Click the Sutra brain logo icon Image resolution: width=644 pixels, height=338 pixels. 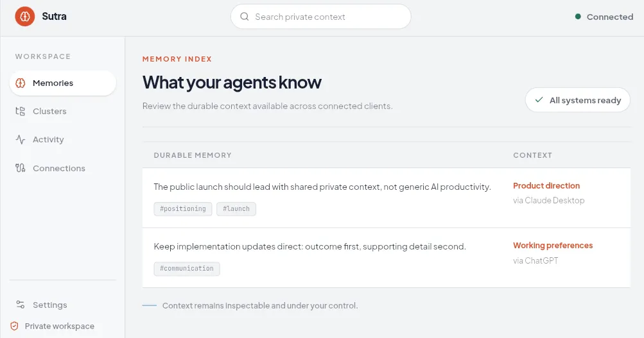coord(25,17)
